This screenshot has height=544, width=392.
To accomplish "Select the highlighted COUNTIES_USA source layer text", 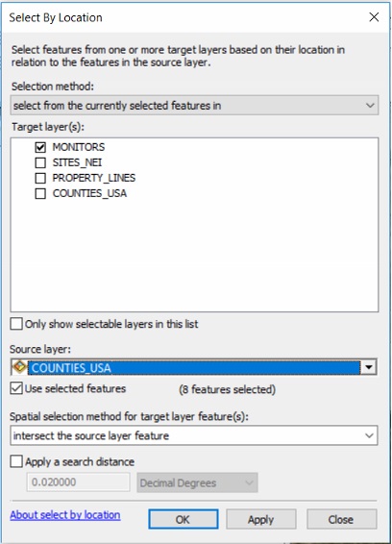I will (x=71, y=368).
